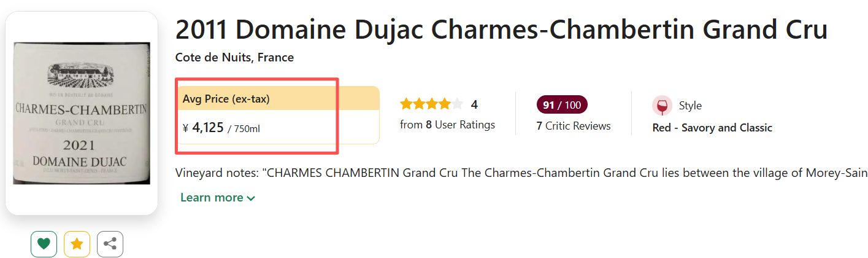Screen dimensions: 868x258
Task: Click the Avg Price (ex-tax) header
Action: pyautogui.click(x=226, y=99)
